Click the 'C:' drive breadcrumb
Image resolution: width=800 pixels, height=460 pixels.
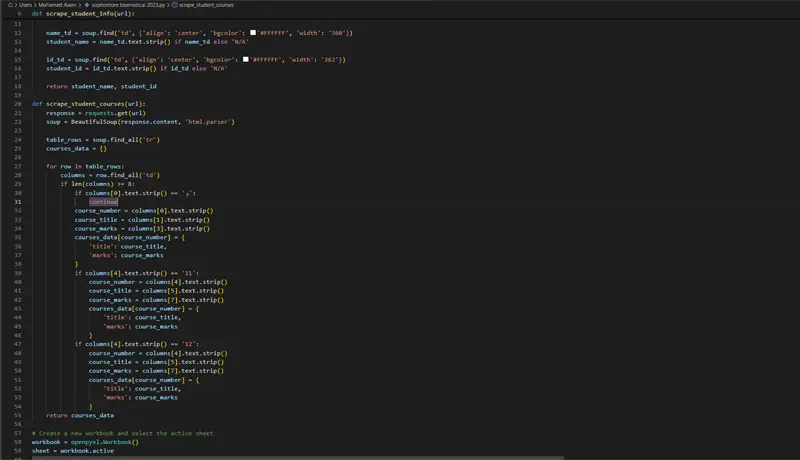[x=10, y=5]
